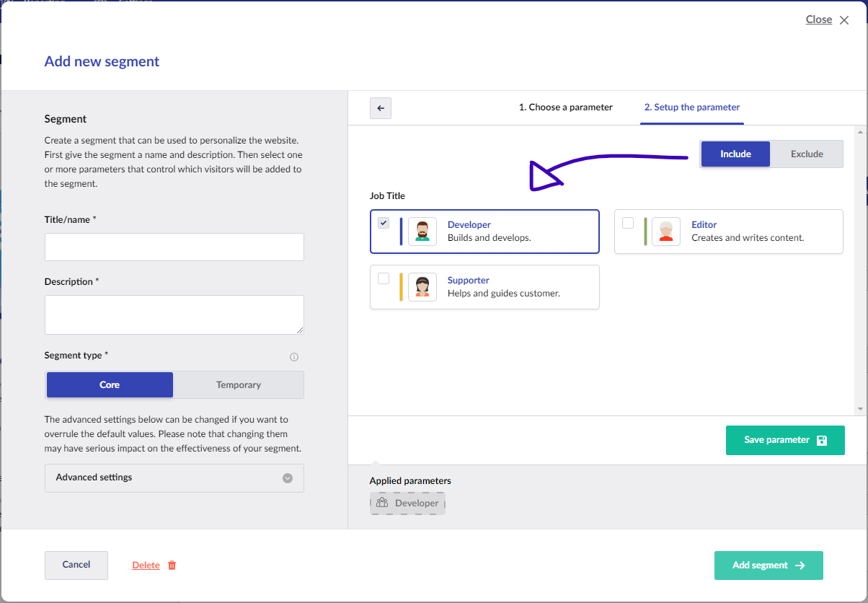Click the Title/name input field
This screenshot has height=603, width=868.
point(174,247)
